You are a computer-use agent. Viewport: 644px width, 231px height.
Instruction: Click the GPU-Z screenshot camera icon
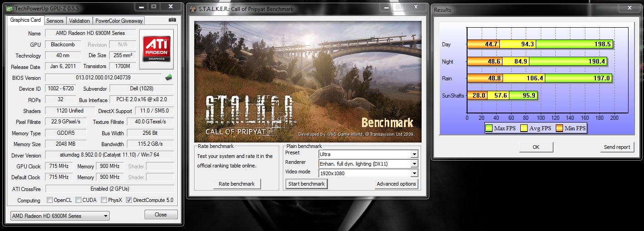[172, 20]
